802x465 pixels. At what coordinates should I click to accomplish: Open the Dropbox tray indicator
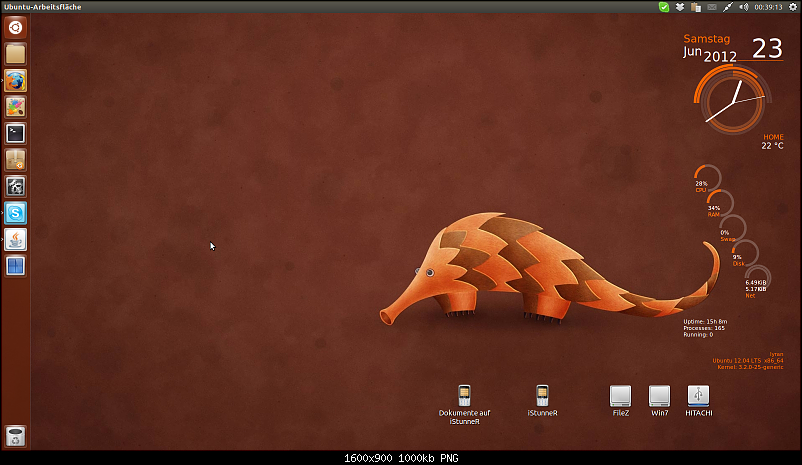click(680, 7)
